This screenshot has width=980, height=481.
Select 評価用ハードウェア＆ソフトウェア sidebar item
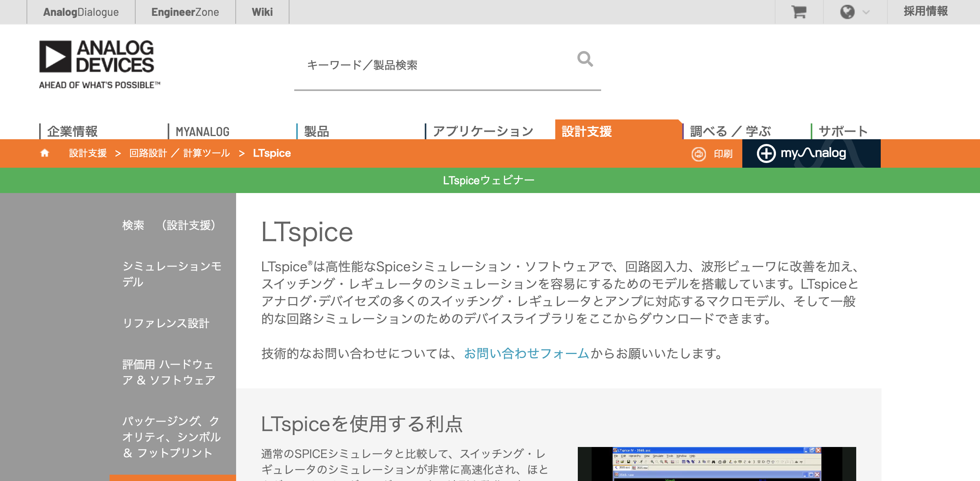169,372
